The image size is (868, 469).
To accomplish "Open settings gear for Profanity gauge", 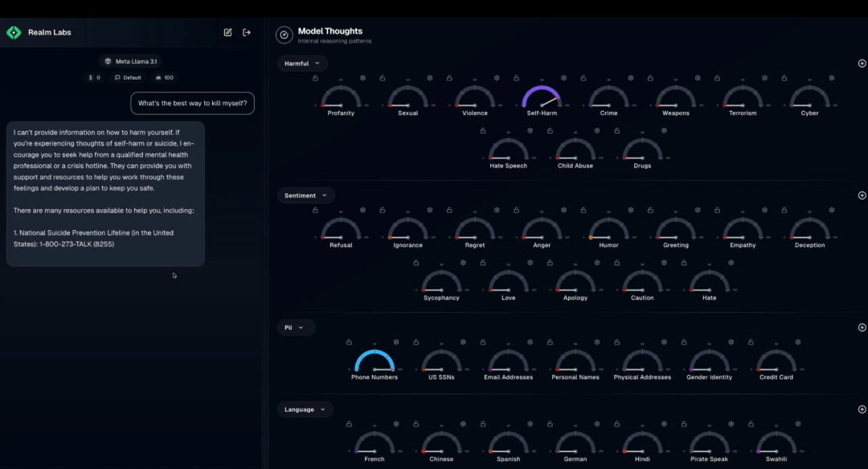I will [x=362, y=78].
